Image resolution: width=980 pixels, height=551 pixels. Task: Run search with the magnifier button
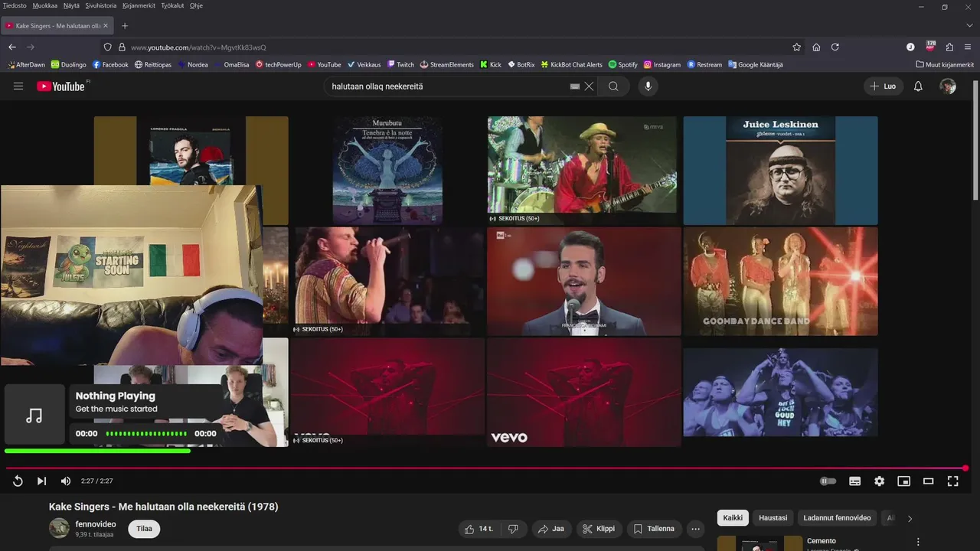coord(613,86)
